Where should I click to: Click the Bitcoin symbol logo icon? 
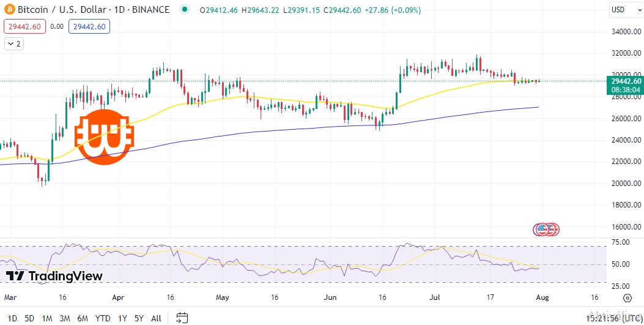click(x=9, y=9)
